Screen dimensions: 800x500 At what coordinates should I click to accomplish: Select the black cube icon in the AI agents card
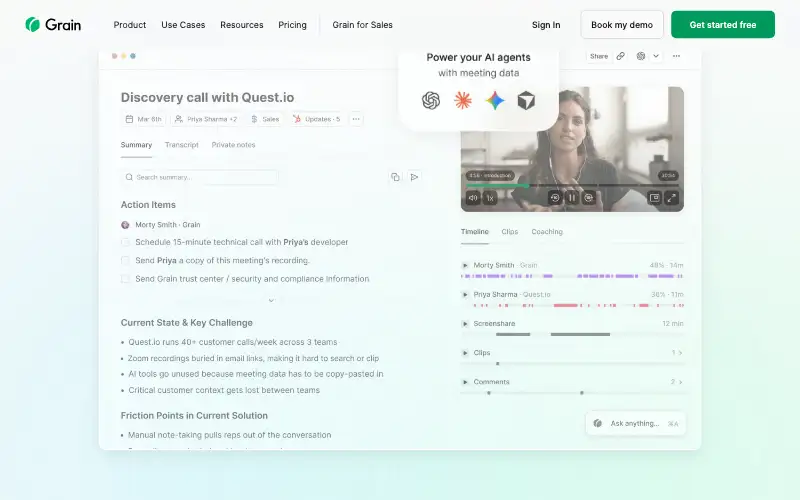click(526, 101)
